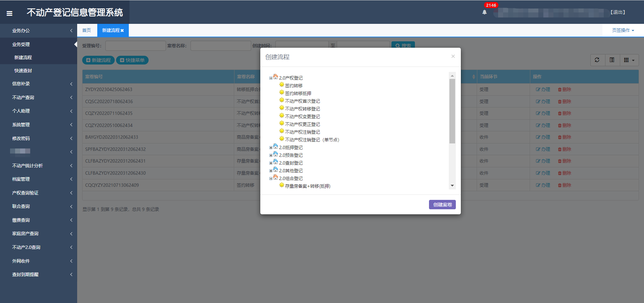Collapse the 2.0组合登记 tree node

coord(271,178)
